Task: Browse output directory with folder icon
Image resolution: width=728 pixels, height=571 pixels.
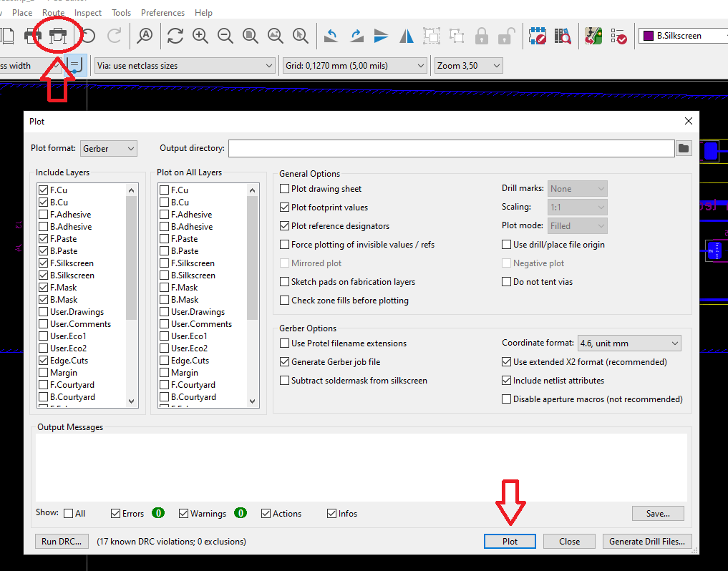Action: click(684, 148)
